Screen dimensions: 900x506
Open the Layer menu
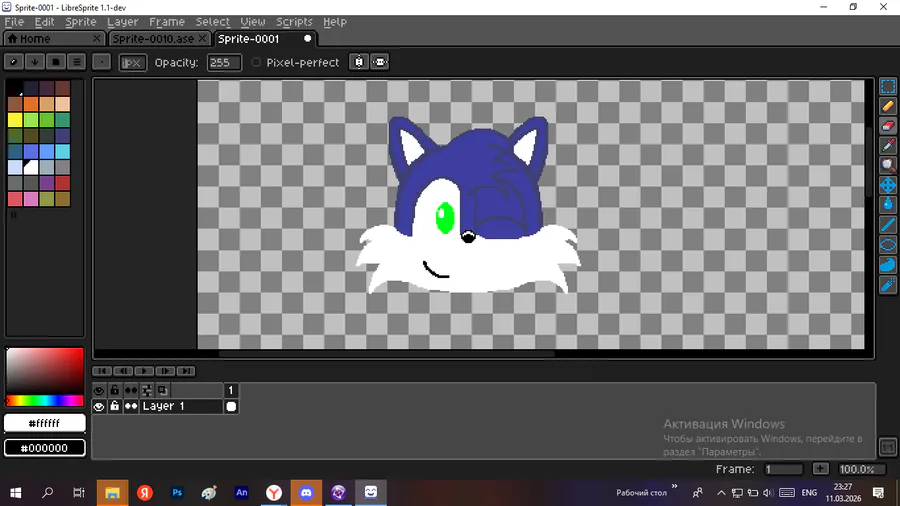tap(122, 22)
